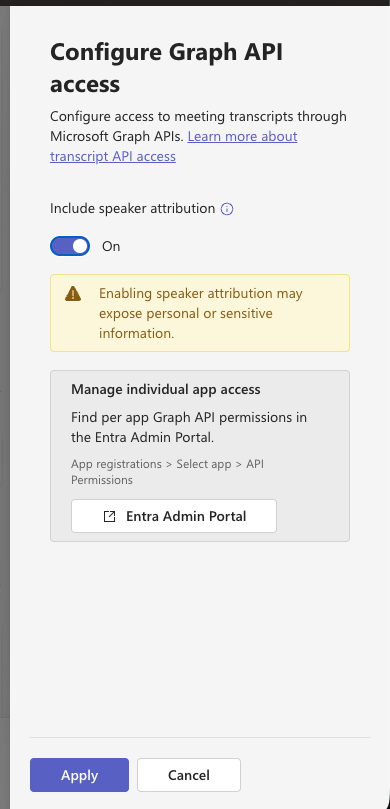Cancel the Graph API configuration
The width and height of the screenshot is (390, 809).
[189, 775]
